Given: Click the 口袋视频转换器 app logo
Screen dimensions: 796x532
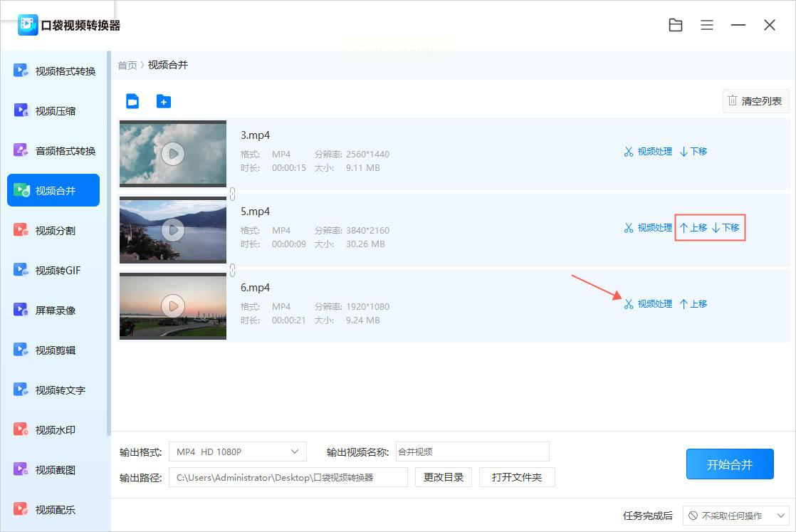Looking at the screenshot, I should click(28, 25).
